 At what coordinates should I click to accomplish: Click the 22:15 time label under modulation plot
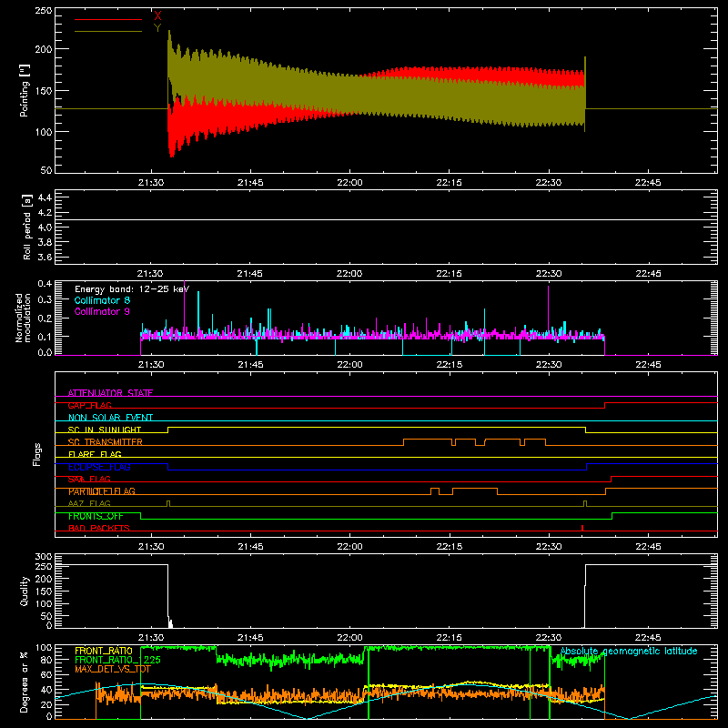coord(449,365)
